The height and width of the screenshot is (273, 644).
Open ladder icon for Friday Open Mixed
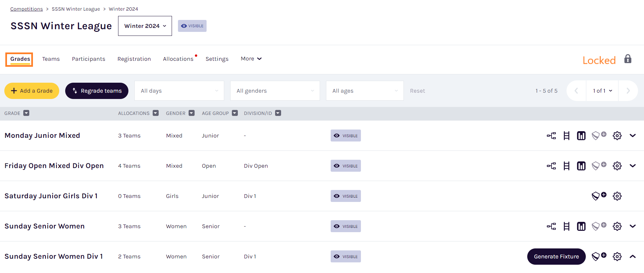[x=566, y=166]
